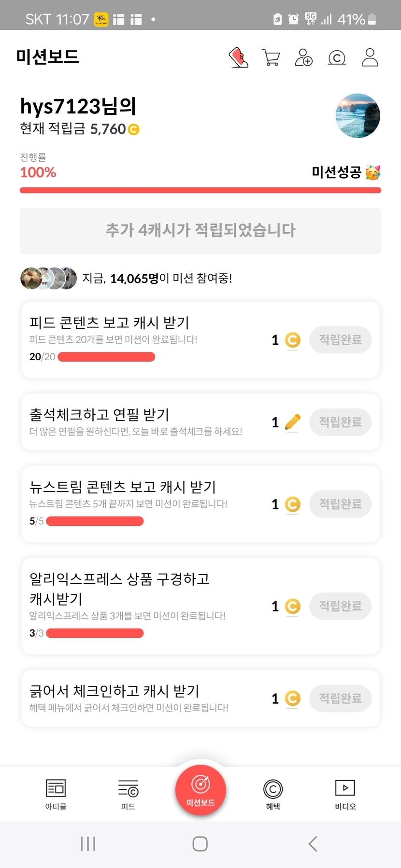Switch to the 피드 tab
The height and width of the screenshot is (868, 401).
(128, 794)
